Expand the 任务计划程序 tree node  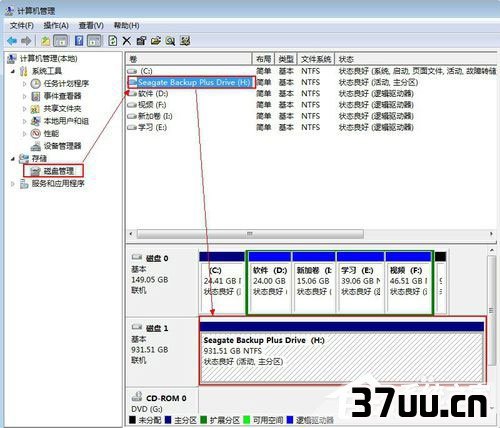click(x=24, y=84)
